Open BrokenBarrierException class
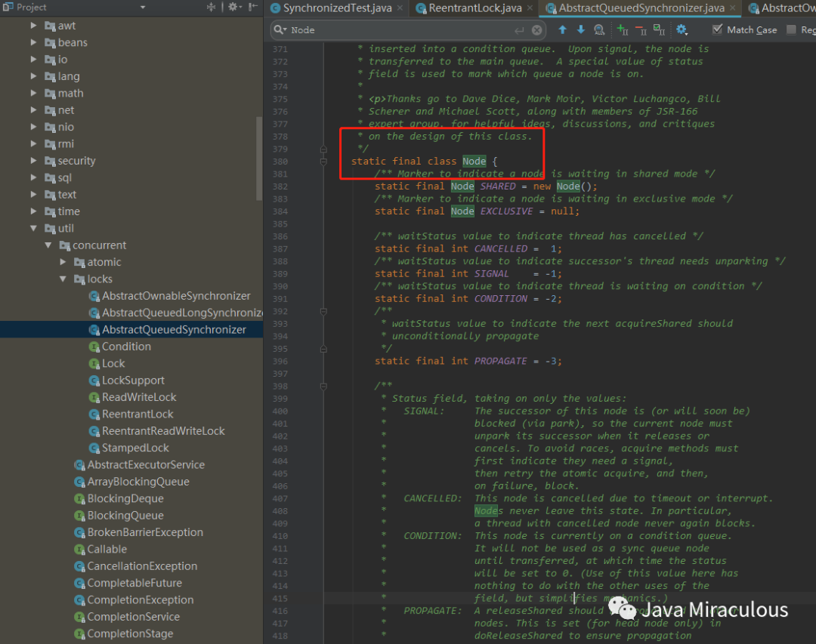 (x=144, y=532)
